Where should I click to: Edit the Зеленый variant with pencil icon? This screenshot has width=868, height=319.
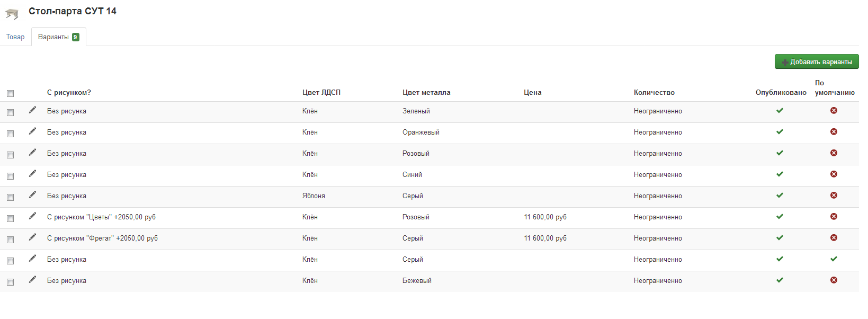coord(32,110)
